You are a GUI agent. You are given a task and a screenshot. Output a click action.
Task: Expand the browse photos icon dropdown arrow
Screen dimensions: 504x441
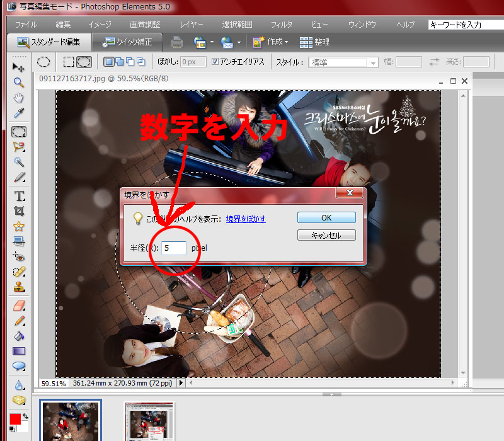[212, 42]
